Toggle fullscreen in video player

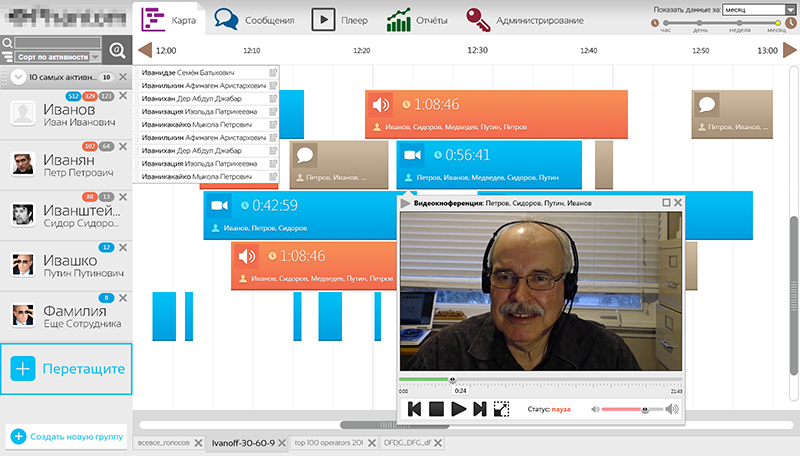click(502, 409)
